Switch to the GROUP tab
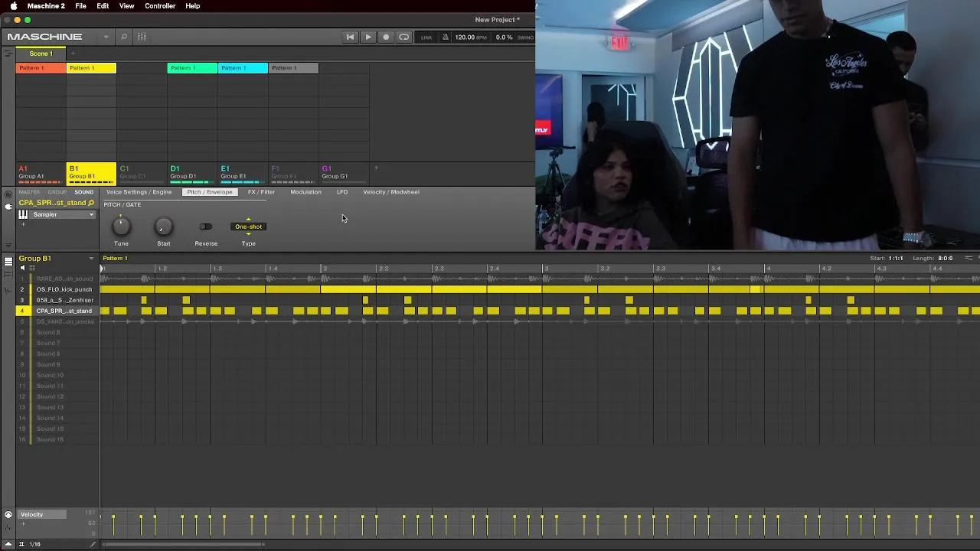This screenshot has height=551, width=980. tap(57, 192)
